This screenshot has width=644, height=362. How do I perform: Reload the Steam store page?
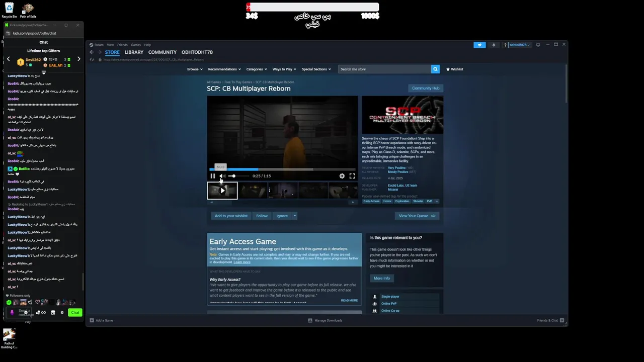click(92, 59)
